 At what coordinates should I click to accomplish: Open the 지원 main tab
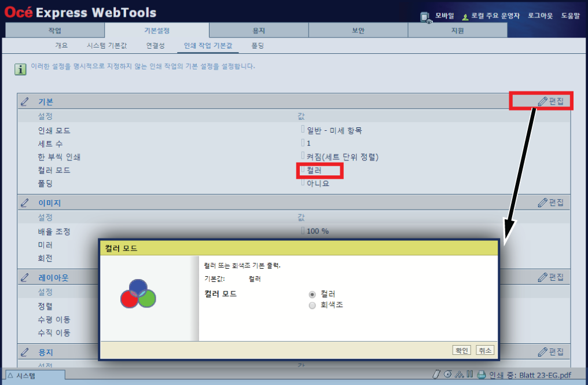coord(458,30)
